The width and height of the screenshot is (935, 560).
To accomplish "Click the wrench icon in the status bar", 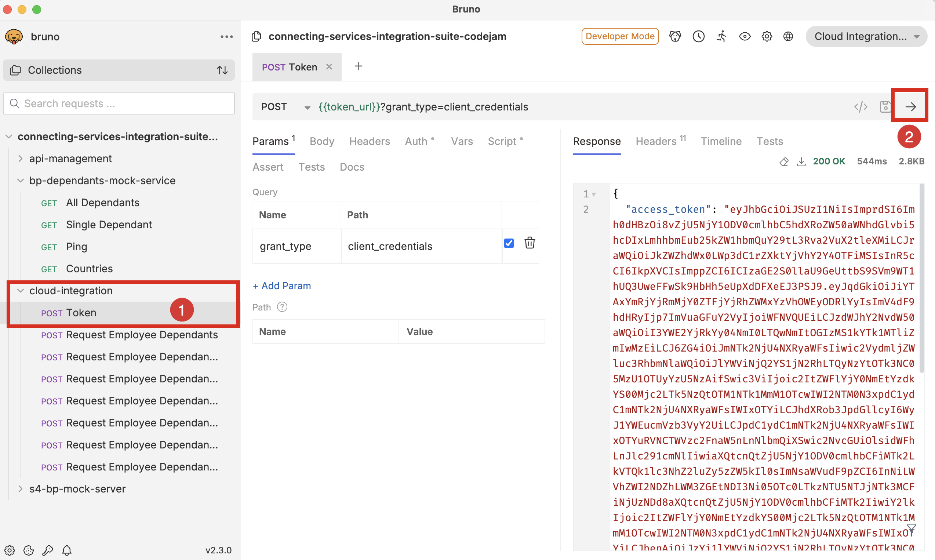I will (48, 550).
